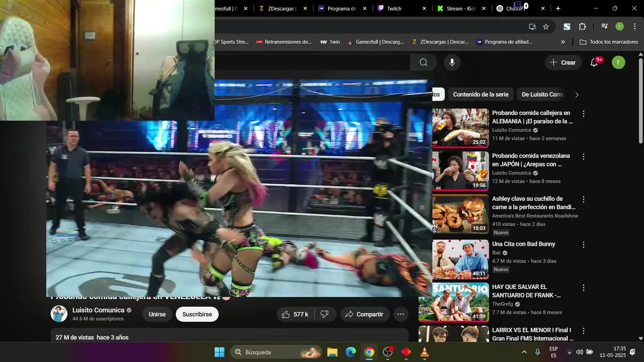Open OBS Studio from taskbar
Image resolution: width=644 pixels, height=362 pixels.
coord(388,352)
